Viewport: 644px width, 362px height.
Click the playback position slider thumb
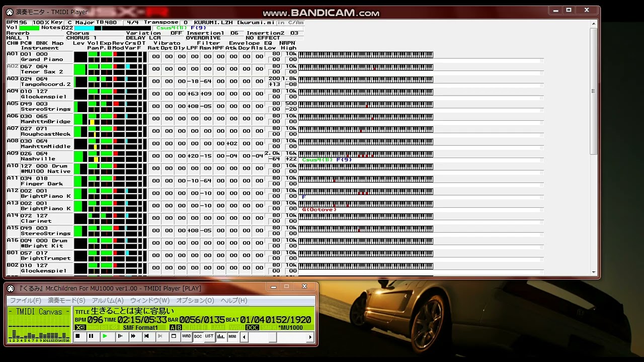[x=272, y=337]
